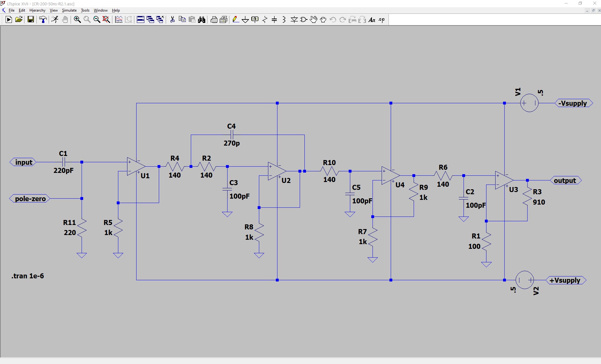Select the diode component tool
601x364 pixels.
pos(294,20)
